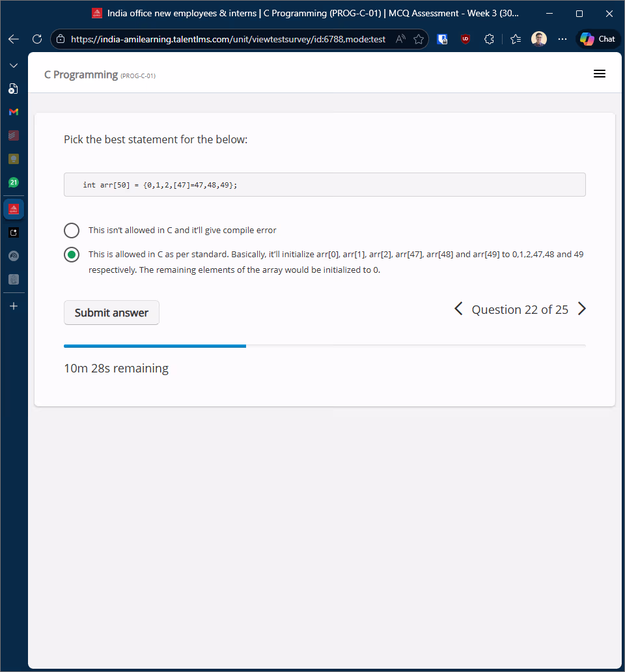Open the Favorites list icon

[x=516, y=39]
